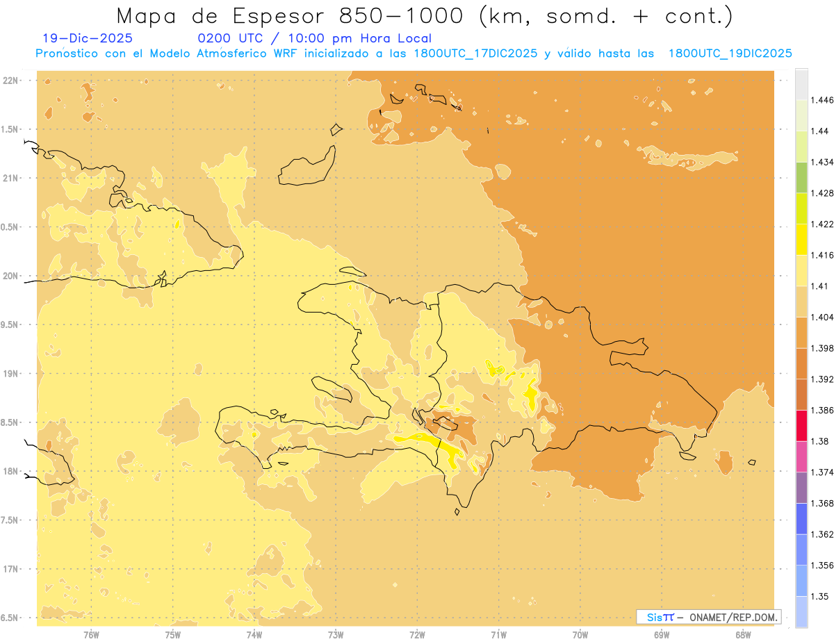Click the longitude label 74W

[254, 634]
